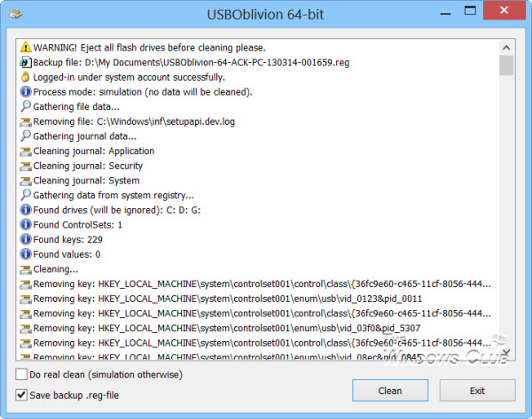Select the "Gathering file data..." line
This screenshot has height=419, width=532.
pos(76,107)
